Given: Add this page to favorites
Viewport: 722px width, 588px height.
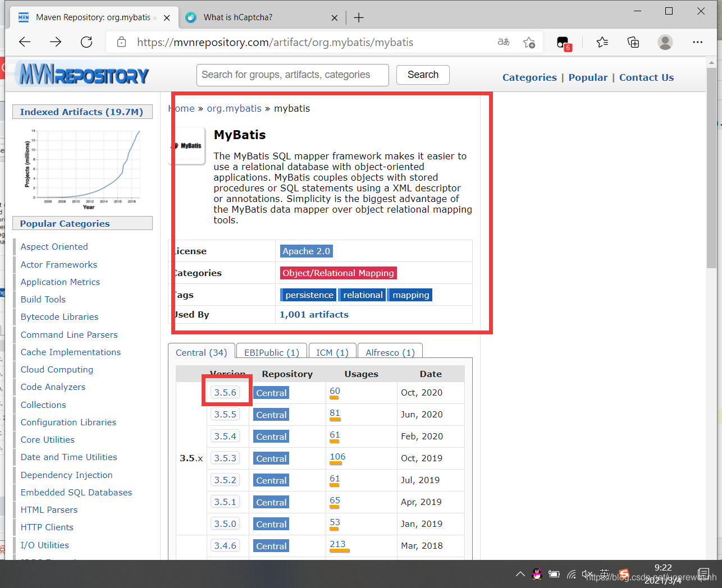Looking at the screenshot, I should tap(529, 42).
